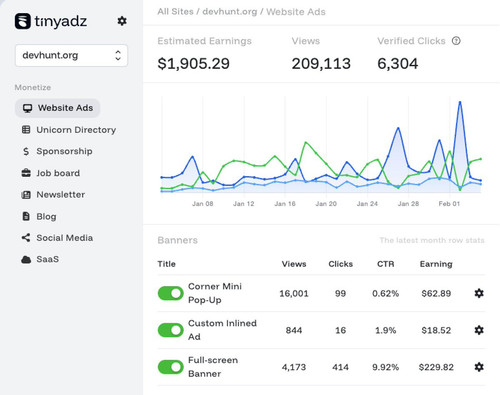
Task: Turn off the Full-screen Banner toggle
Action: (171, 367)
